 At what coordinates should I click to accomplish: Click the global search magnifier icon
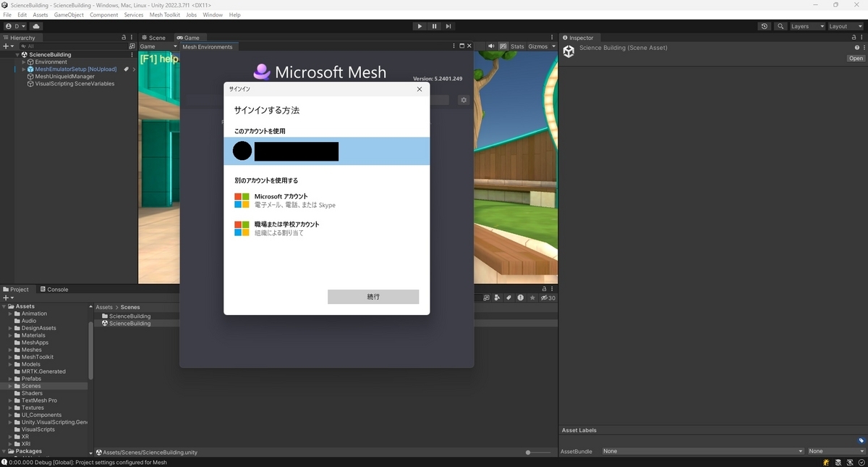click(780, 26)
